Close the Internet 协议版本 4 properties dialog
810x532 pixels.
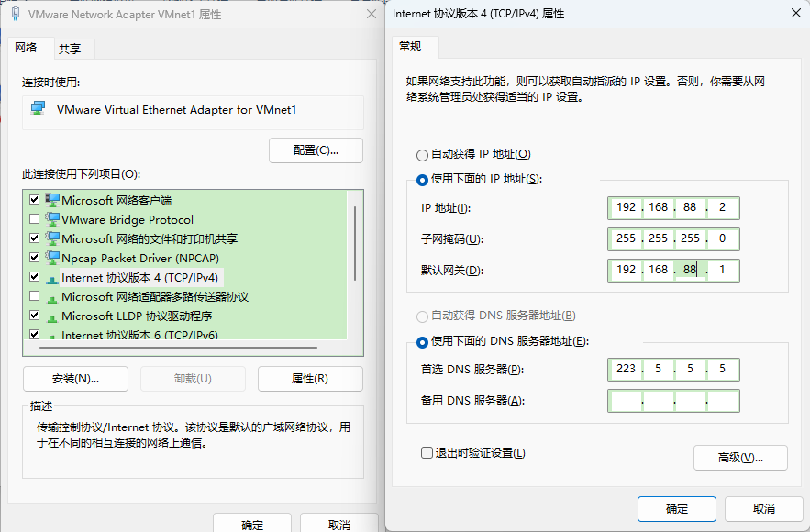796,13
